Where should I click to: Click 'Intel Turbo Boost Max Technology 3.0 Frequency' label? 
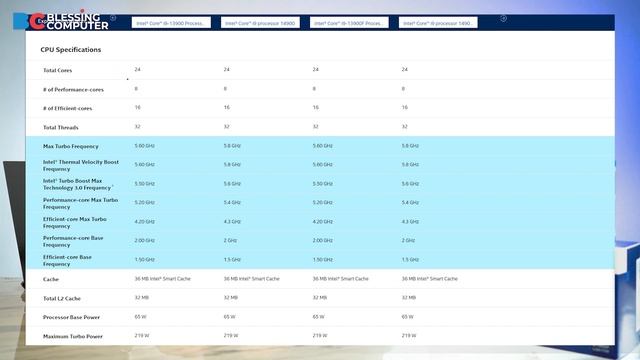[78, 184]
